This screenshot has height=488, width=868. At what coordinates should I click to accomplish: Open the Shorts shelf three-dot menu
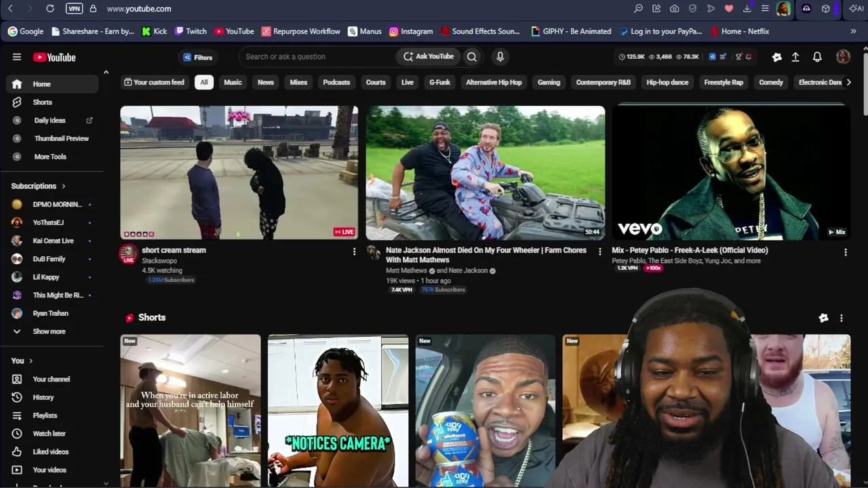pyautogui.click(x=842, y=318)
